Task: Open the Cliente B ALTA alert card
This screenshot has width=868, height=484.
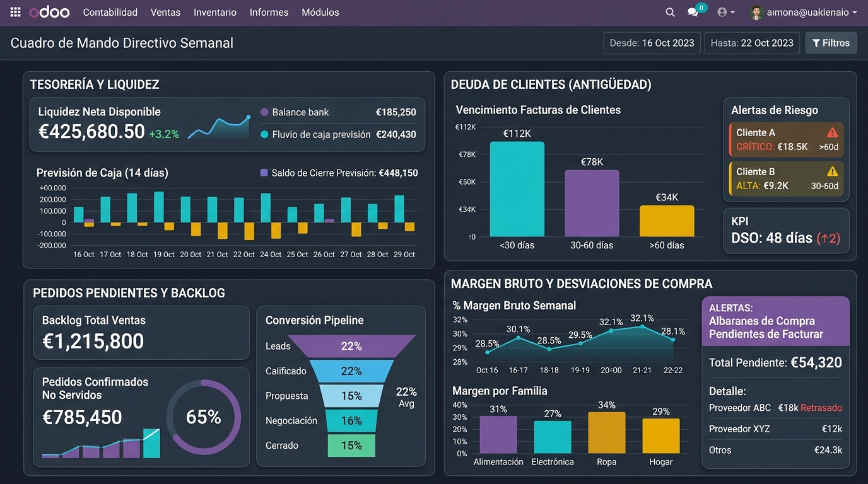Action: (x=786, y=178)
